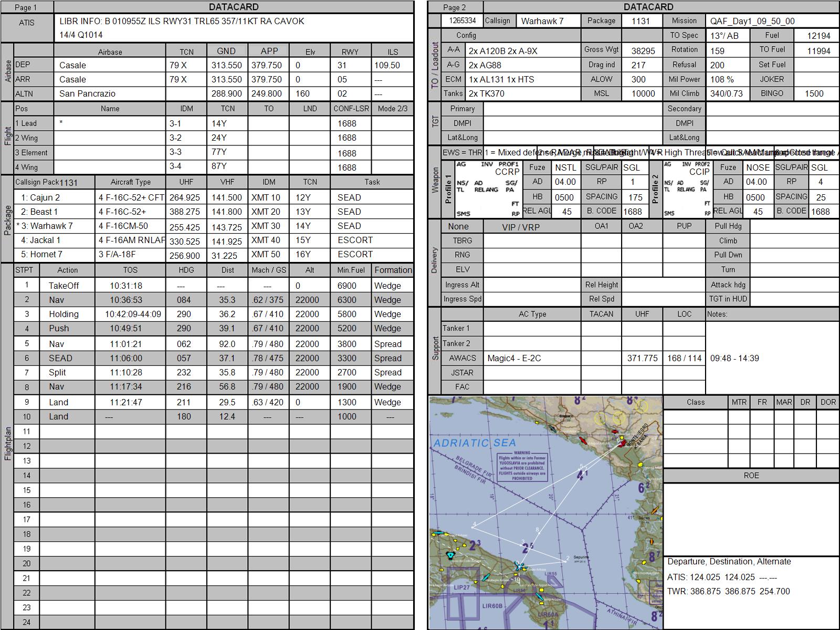Select the 'Split' action at steerpoint 7

coord(57,372)
